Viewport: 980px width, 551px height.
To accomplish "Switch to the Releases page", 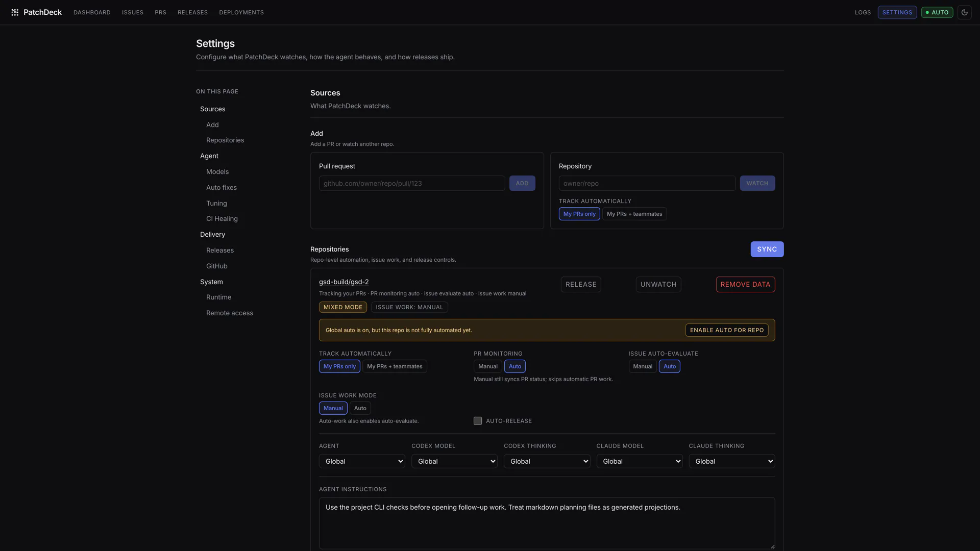I will (192, 12).
